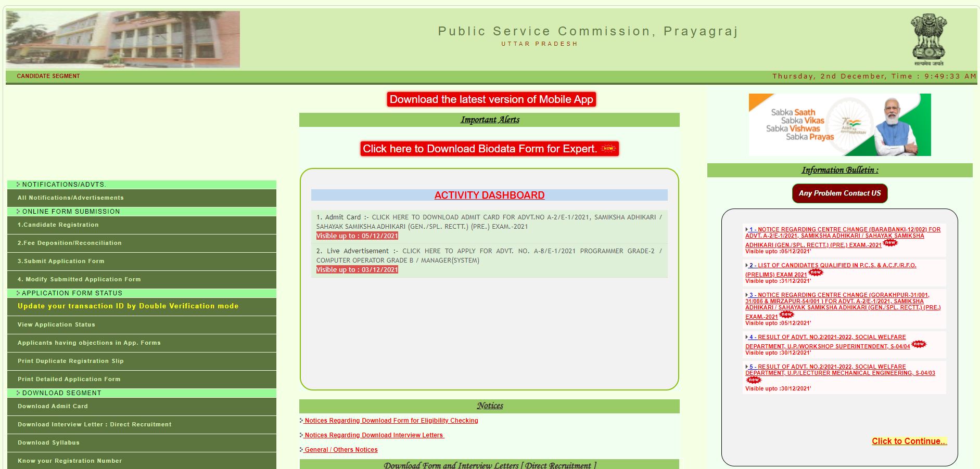Click Public Service Commission, Prayagraj title
Image resolution: width=980 pixels, height=469 pixels.
[588, 31]
